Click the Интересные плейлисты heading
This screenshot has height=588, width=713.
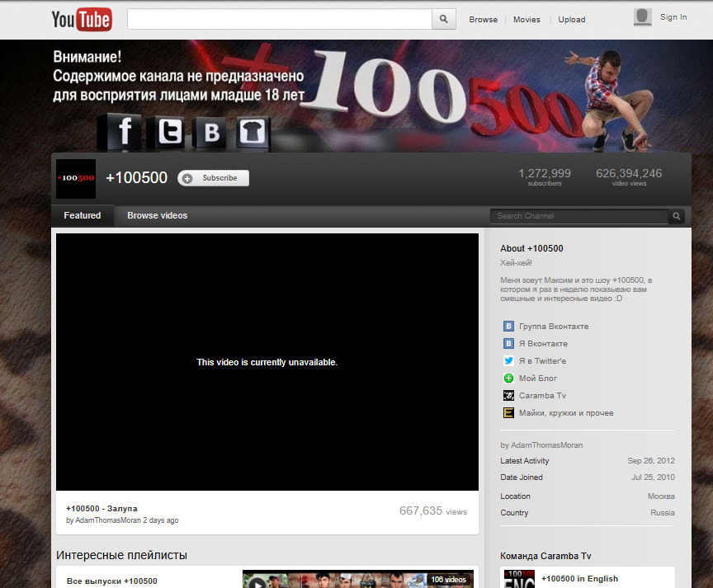pyautogui.click(x=121, y=555)
